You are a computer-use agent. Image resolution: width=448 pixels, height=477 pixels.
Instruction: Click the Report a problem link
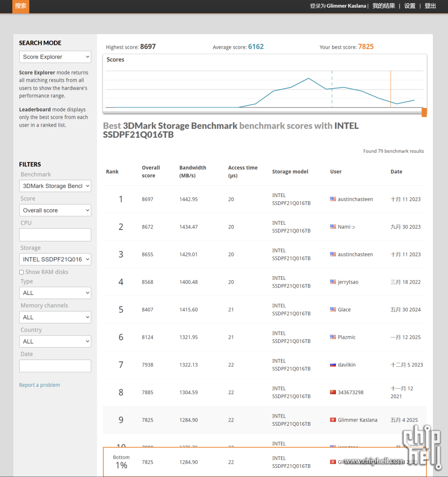click(x=39, y=385)
